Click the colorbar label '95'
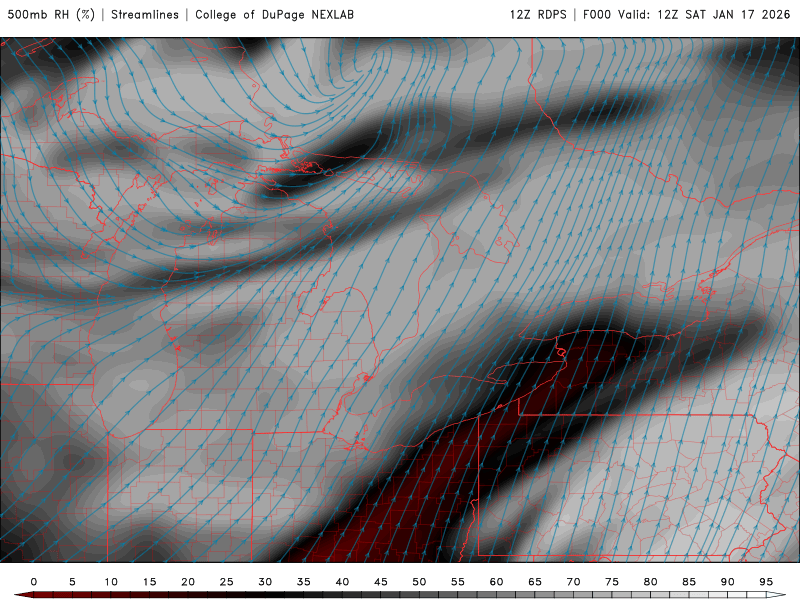This screenshot has height=600, width=800. click(x=766, y=582)
